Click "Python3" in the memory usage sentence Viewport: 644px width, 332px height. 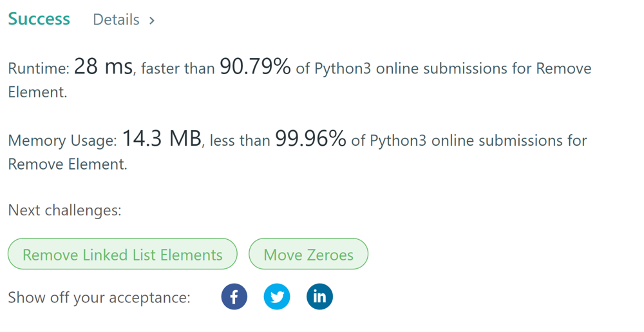[x=398, y=141]
